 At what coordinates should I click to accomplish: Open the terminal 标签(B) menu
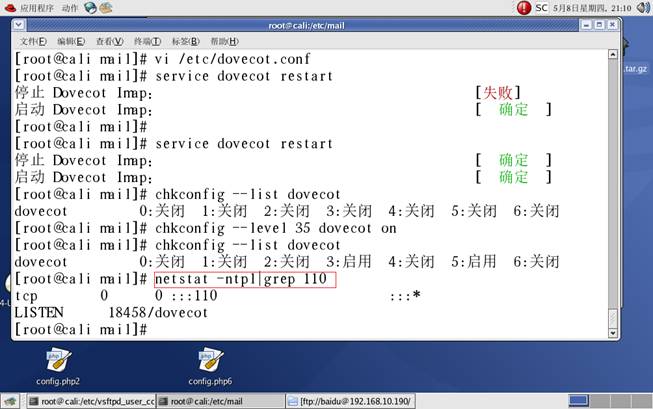186,42
